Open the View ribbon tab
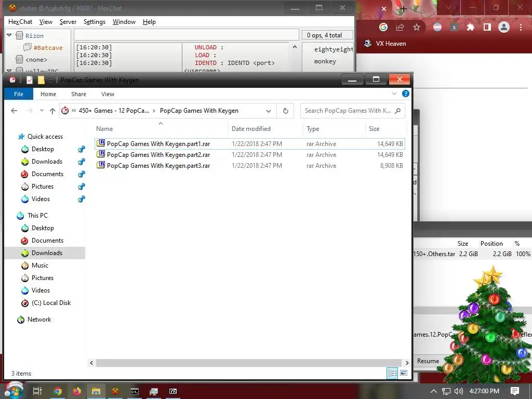 coord(108,94)
